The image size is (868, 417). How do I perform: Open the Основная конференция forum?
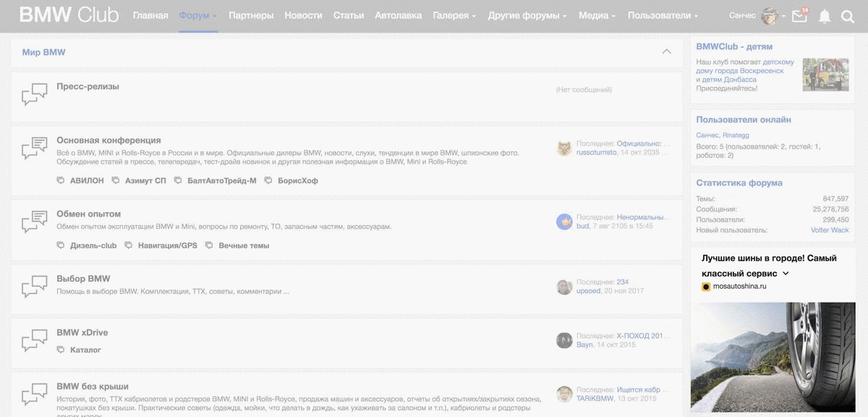point(109,140)
